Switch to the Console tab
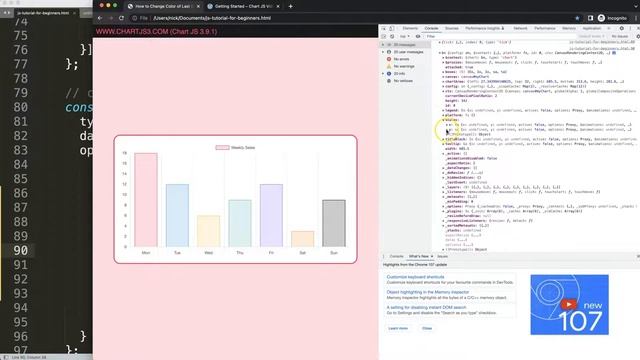 coord(431,28)
